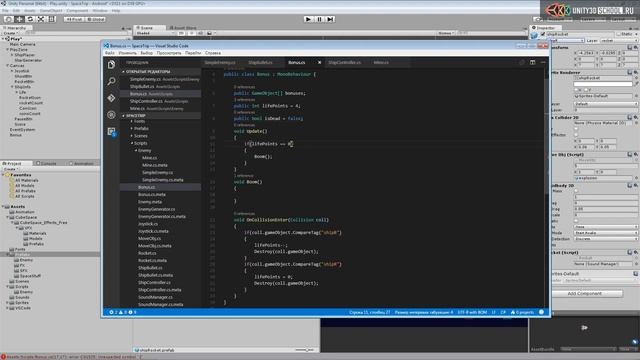This screenshot has height=360, width=640.
Task: Expand Prefabs folder in VS Code explorer
Action: tap(141, 129)
